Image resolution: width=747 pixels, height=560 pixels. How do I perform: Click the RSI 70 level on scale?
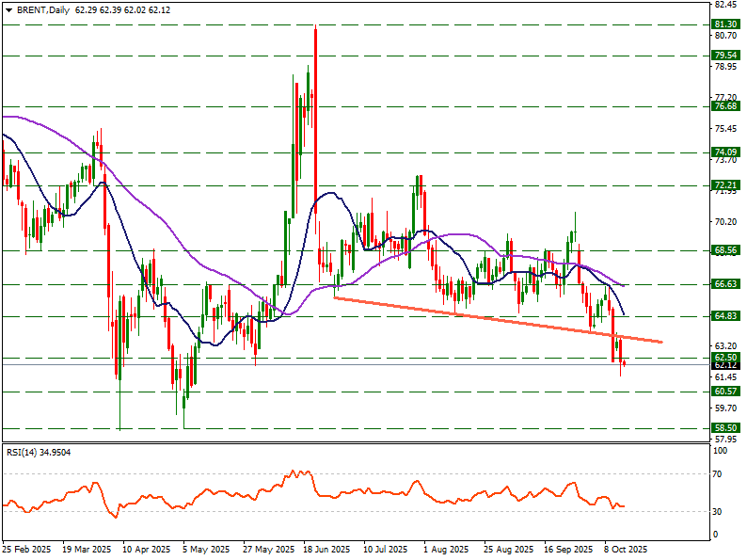(x=719, y=474)
